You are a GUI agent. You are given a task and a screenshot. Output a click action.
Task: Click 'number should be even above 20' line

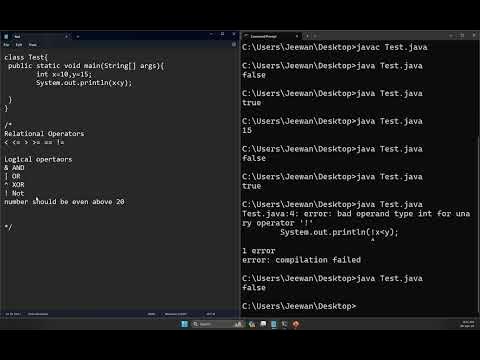tap(64, 202)
